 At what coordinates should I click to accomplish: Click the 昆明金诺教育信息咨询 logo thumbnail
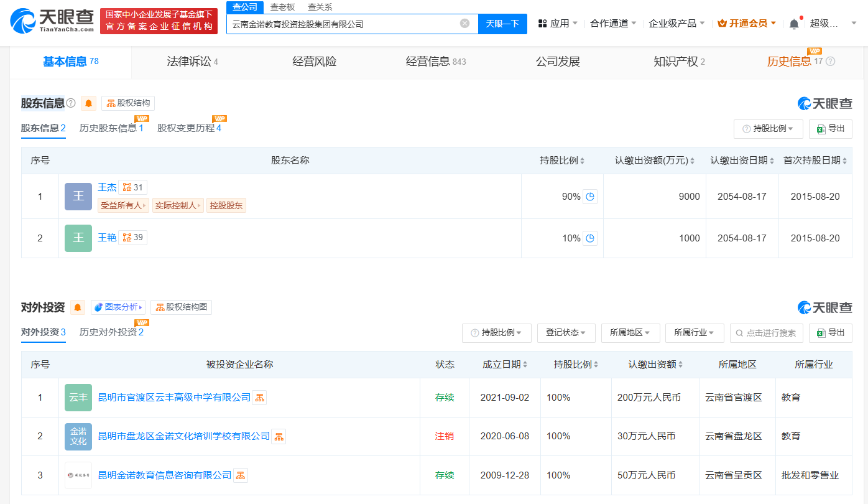coord(78,475)
